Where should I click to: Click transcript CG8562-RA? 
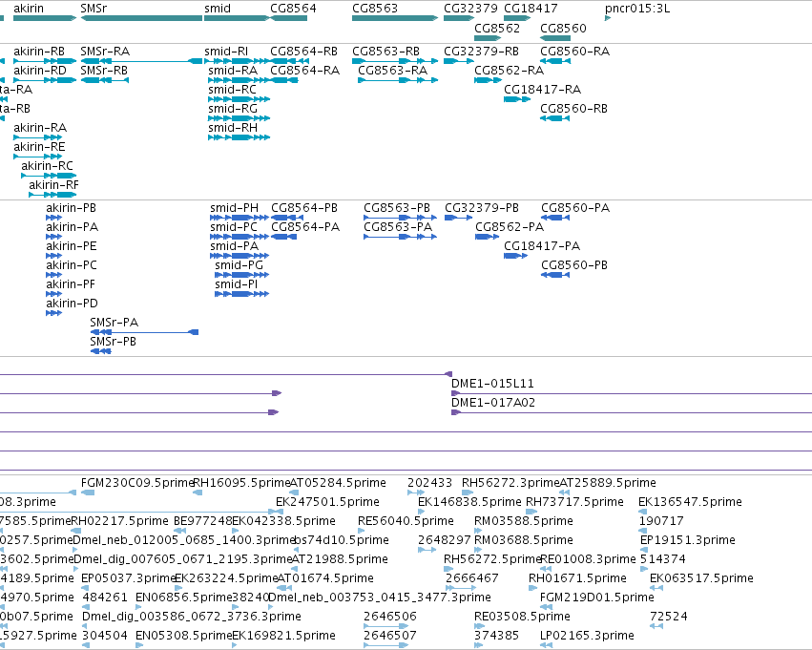[x=510, y=71]
